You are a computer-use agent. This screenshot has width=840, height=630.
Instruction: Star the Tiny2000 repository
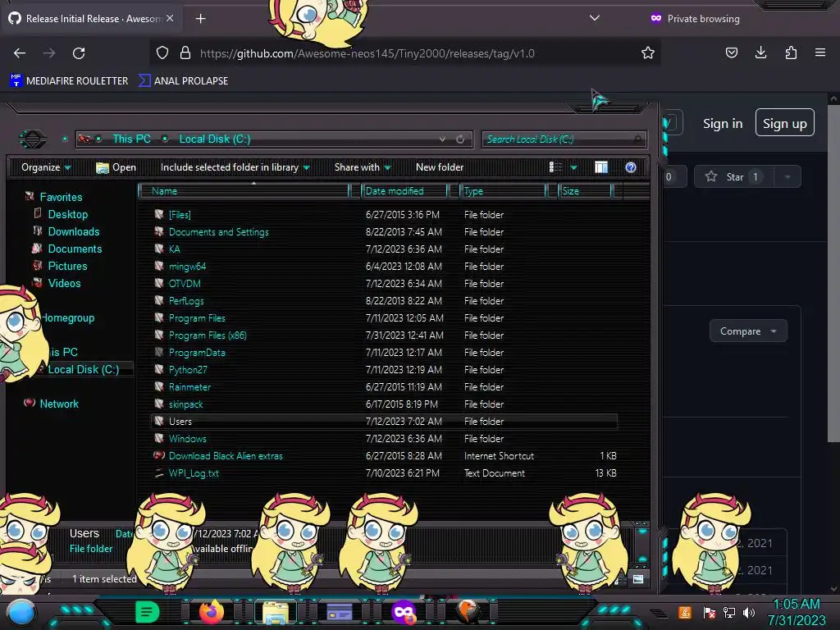point(734,177)
